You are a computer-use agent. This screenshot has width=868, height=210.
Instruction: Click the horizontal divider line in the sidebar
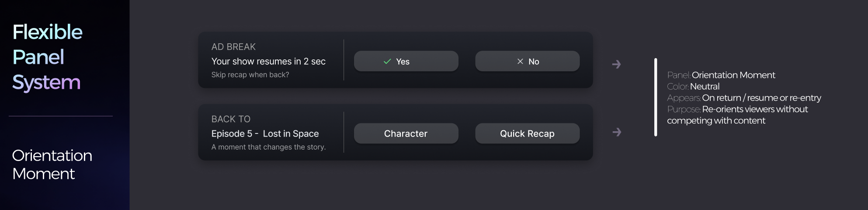pos(61,116)
